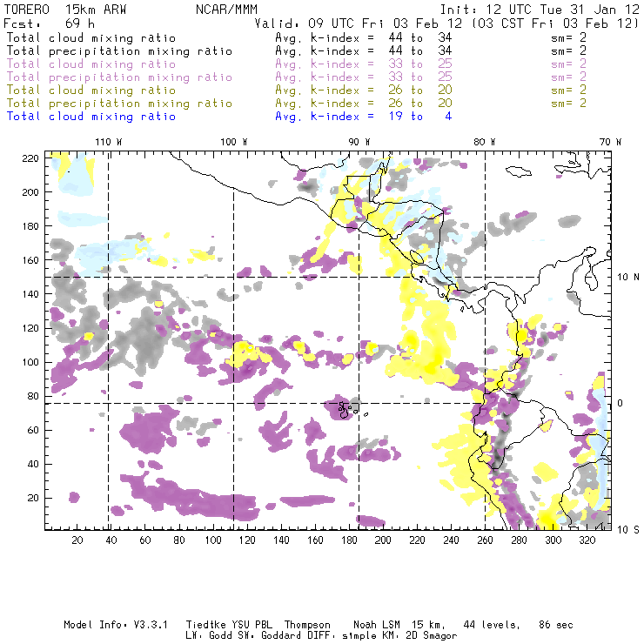This screenshot has height=644, width=644.
Task: Click blue 'Avg. k-index = 19 to 4' text
Action: point(364,117)
